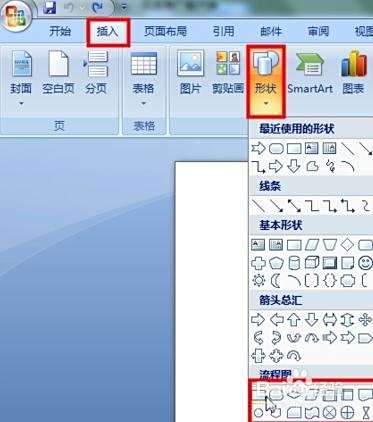373x422 pixels.
Task: Pick right arrow in 最近使用的形状 first row
Action: (x=258, y=148)
